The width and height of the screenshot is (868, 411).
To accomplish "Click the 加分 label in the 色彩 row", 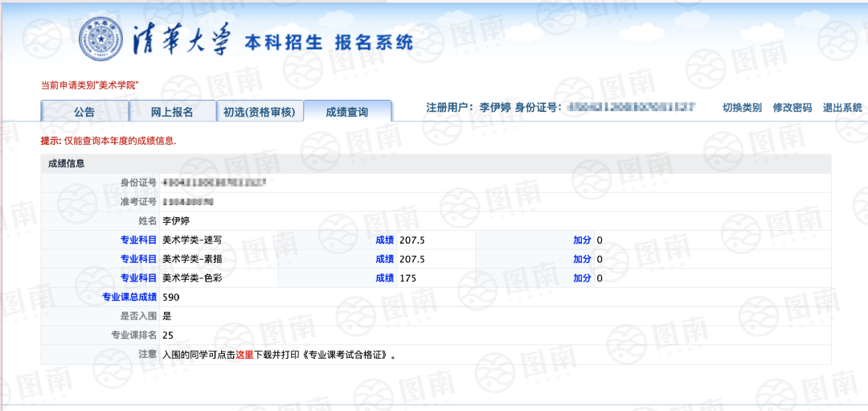I will point(582,278).
